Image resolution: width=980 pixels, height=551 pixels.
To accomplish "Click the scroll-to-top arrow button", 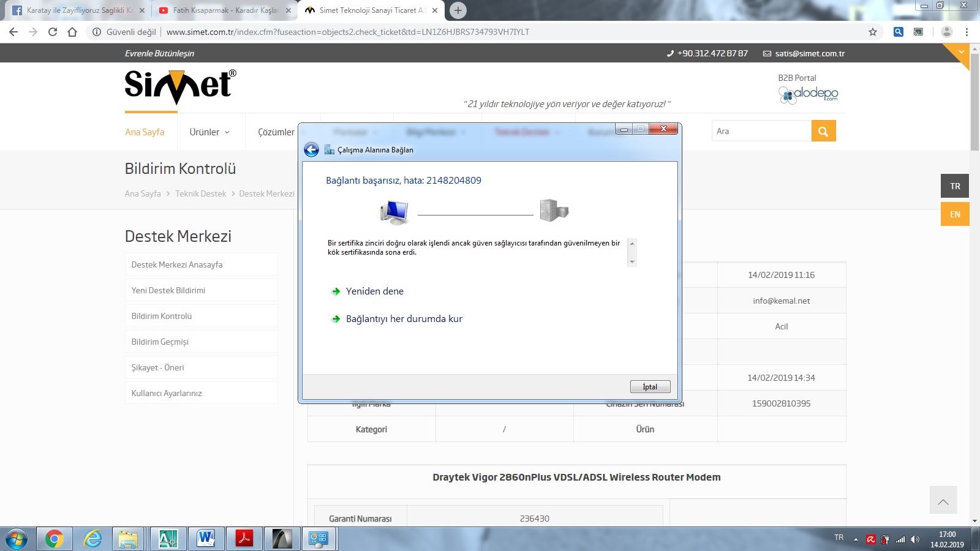I will tap(943, 501).
